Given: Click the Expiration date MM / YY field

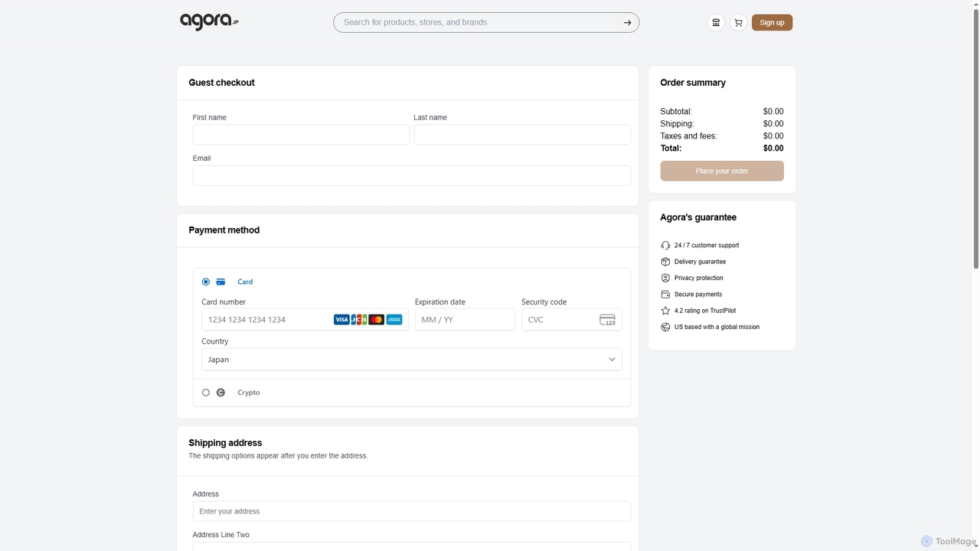Looking at the screenshot, I should [x=465, y=320].
